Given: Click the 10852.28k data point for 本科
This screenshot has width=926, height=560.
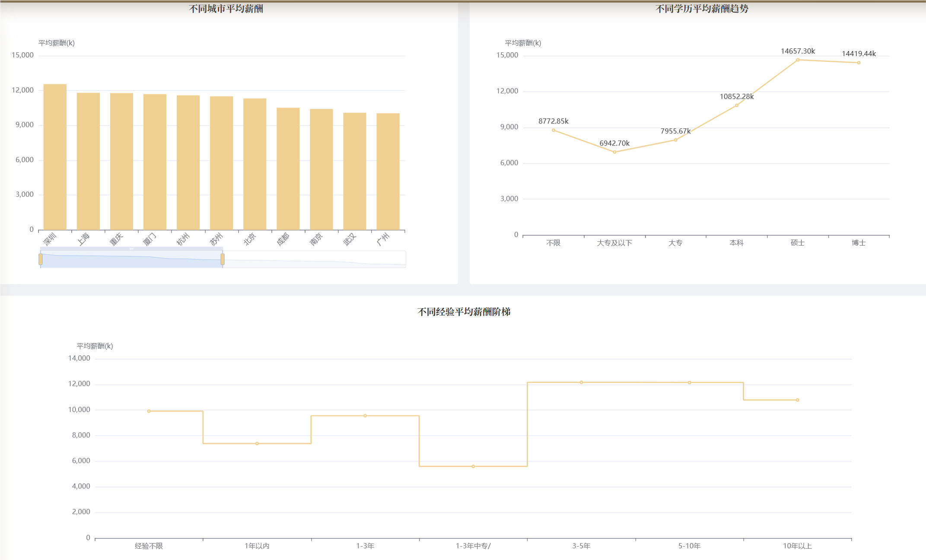Looking at the screenshot, I should [x=737, y=105].
